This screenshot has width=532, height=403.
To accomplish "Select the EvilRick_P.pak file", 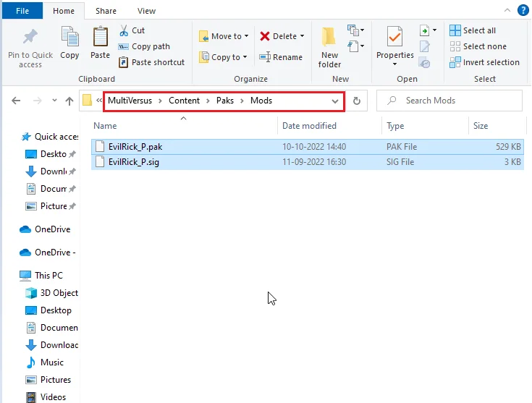I will 308,147.
